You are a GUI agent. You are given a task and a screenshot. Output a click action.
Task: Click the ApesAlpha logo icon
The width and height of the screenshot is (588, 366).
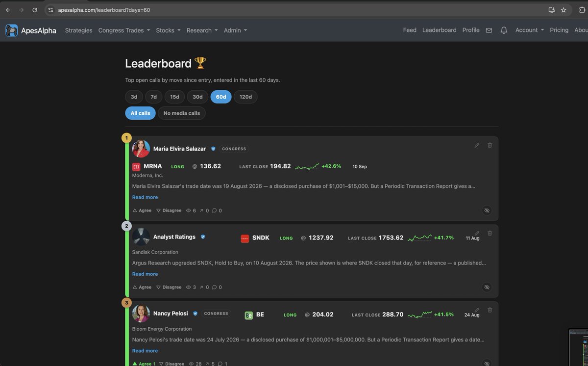pyautogui.click(x=12, y=30)
